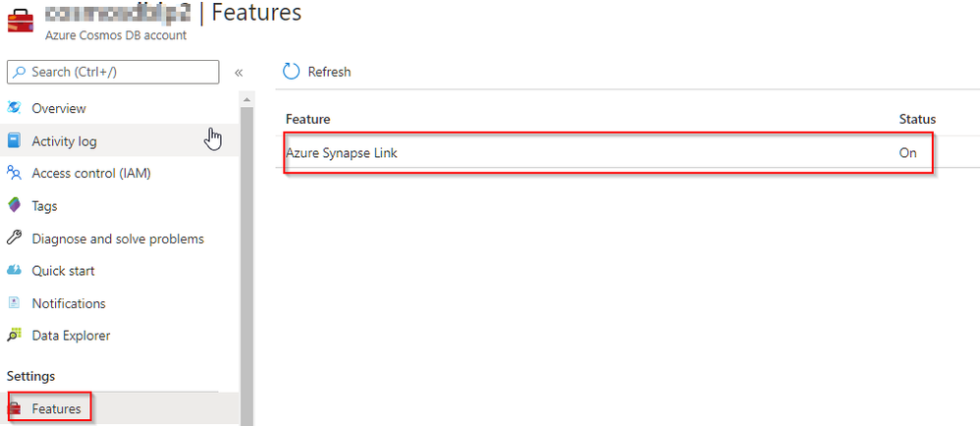Click the On status of Azure Synapse Link

click(x=907, y=153)
